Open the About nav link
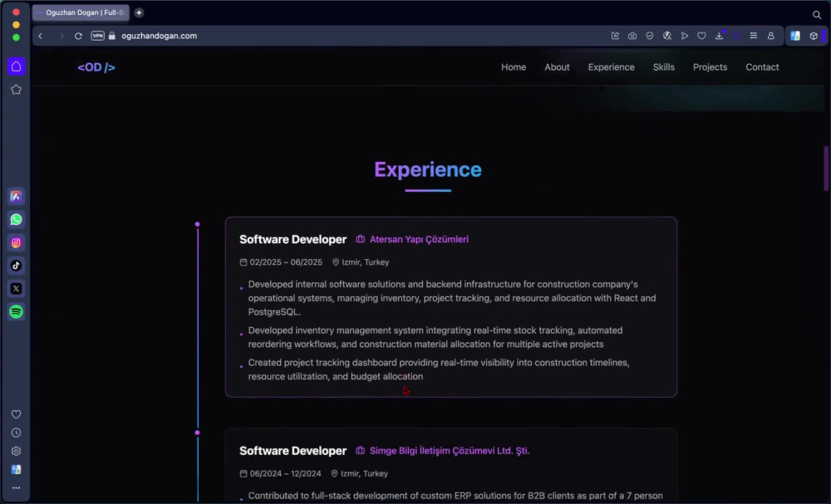Viewport: 831px width, 504px height. click(x=557, y=67)
